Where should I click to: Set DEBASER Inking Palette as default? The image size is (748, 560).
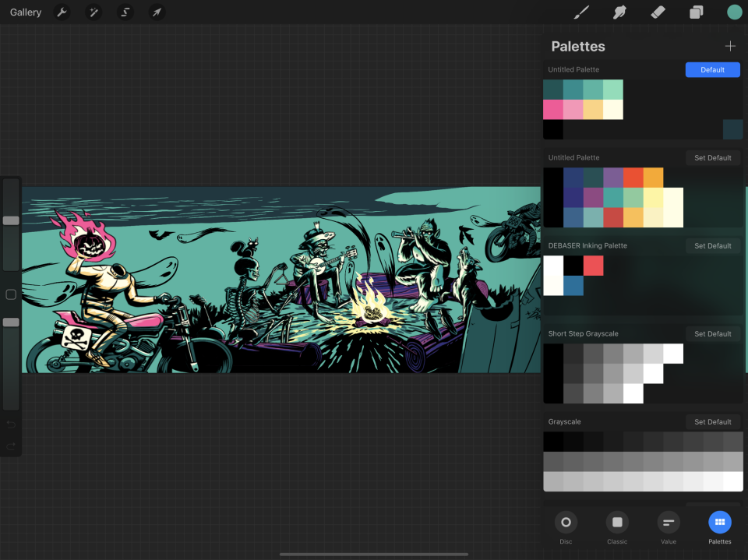pos(713,245)
